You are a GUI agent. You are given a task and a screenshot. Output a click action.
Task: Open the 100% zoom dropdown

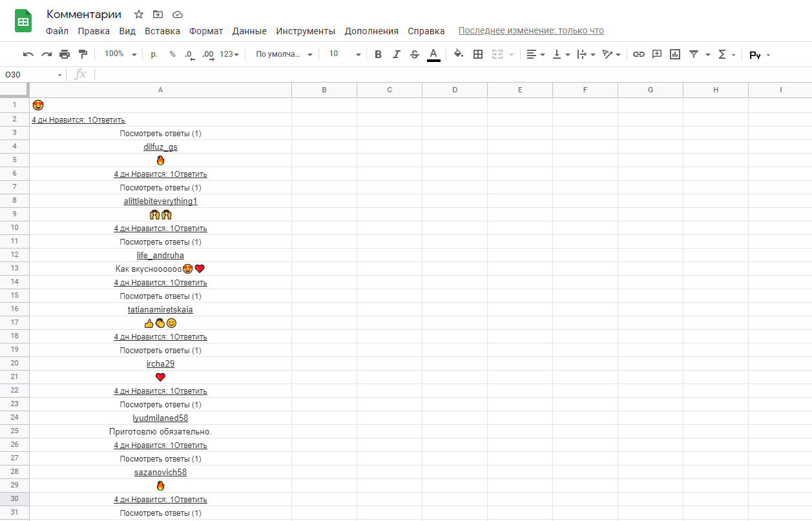[121, 54]
